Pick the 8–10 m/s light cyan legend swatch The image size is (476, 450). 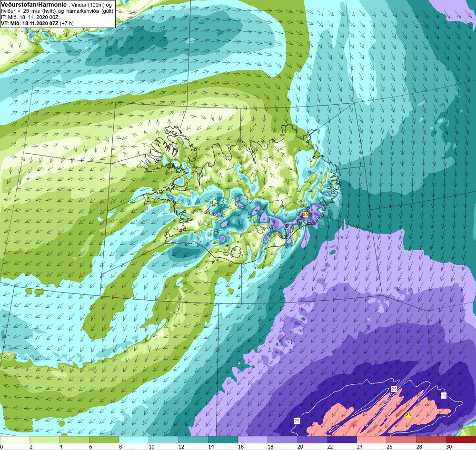tap(134, 440)
